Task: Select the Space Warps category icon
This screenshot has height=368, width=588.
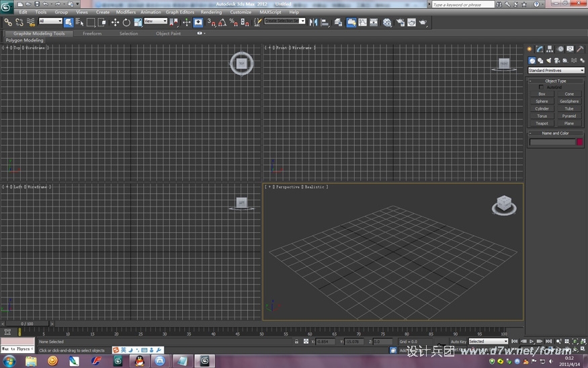Action: (x=574, y=61)
